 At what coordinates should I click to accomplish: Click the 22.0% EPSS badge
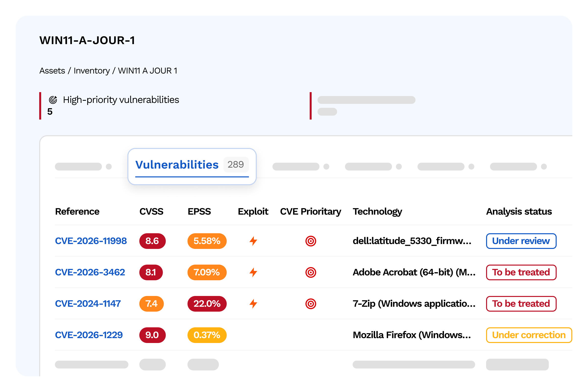(207, 304)
